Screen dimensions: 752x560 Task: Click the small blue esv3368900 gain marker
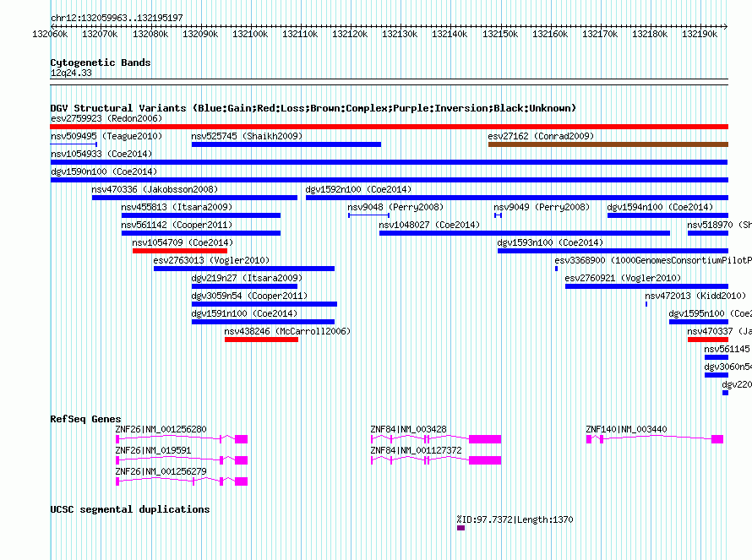pos(556,269)
